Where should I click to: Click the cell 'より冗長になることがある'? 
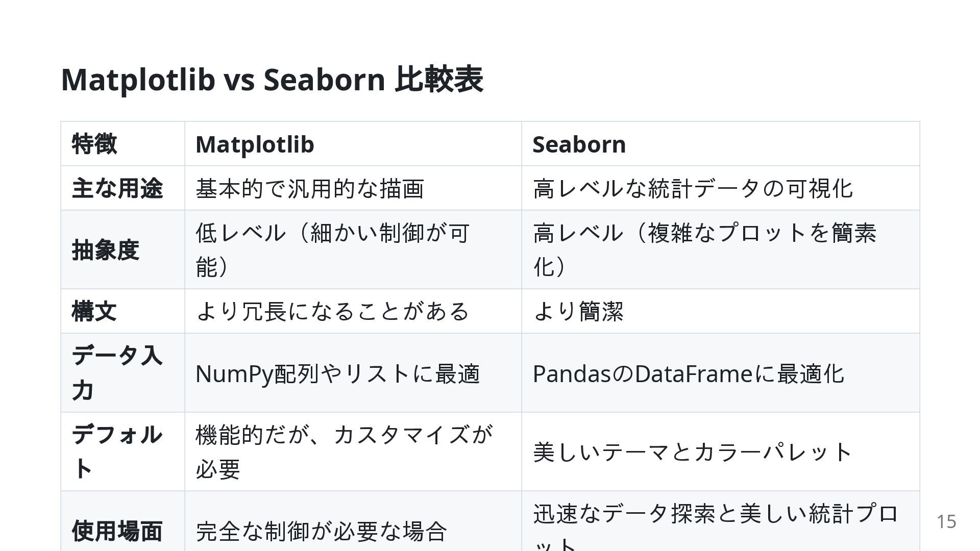coord(332,311)
